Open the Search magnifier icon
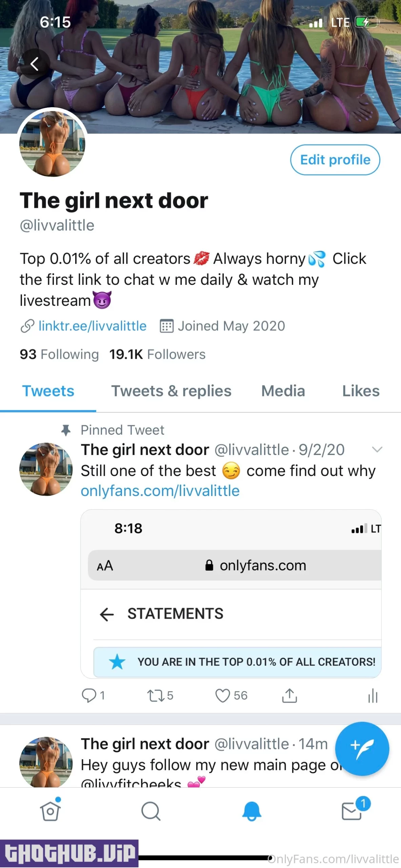Viewport: 401px width, 868px height. click(x=151, y=811)
